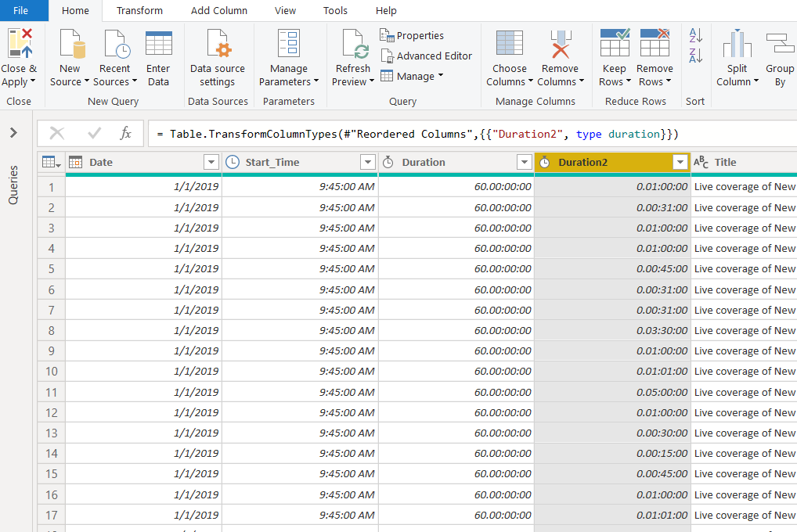797x532 pixels.
Task: Click the Keep Rows icon
Action: click(614, 44)
